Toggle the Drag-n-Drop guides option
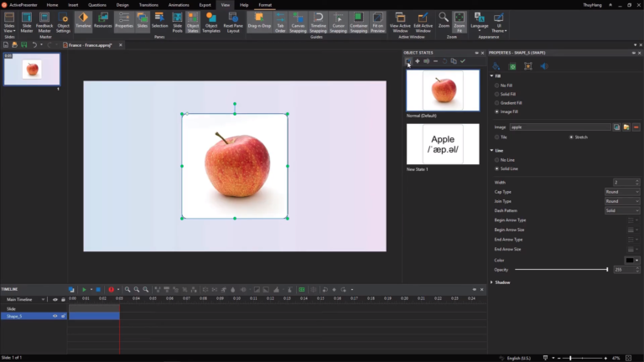Viewport: 644px width, 362px height. click(259, 22)
